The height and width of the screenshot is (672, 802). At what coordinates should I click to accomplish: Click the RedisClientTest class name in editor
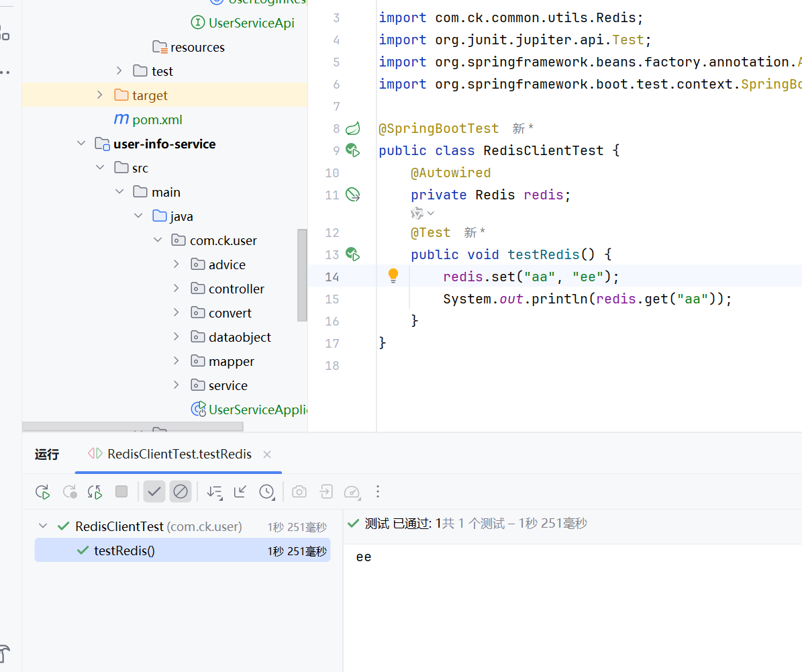click(x=543, y=150)
